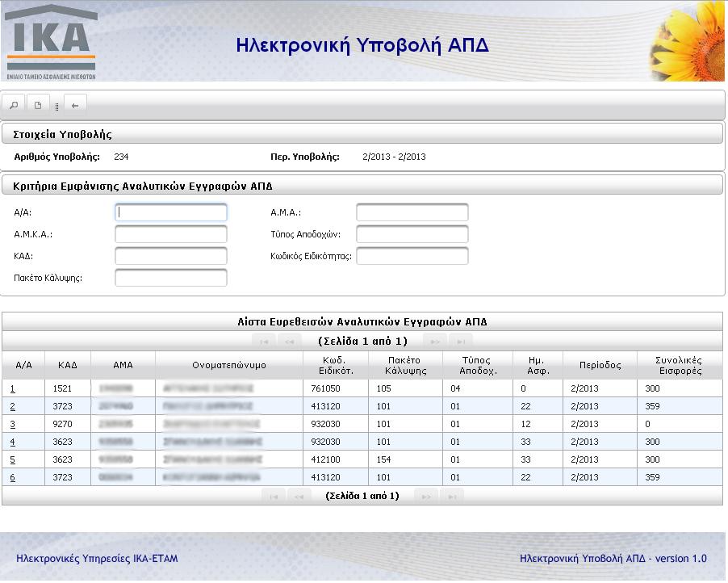This screenshot has height=583, width=728.
Task: Go to last page in bottom pager
Action: tap(451, 497)
